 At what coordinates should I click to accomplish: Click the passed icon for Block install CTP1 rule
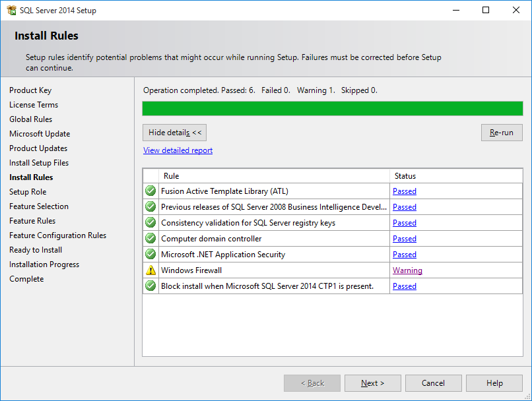[x=150, y=286]
